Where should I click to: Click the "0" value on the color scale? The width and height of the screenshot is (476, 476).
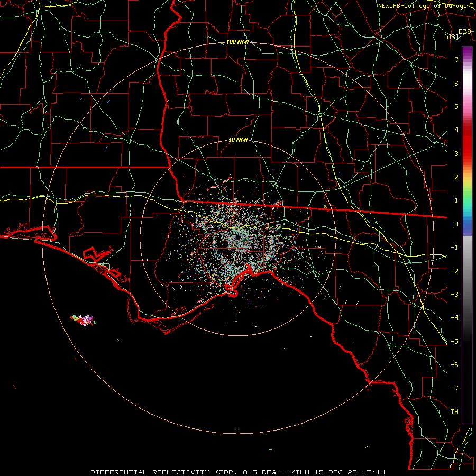[x=456, y=224]
